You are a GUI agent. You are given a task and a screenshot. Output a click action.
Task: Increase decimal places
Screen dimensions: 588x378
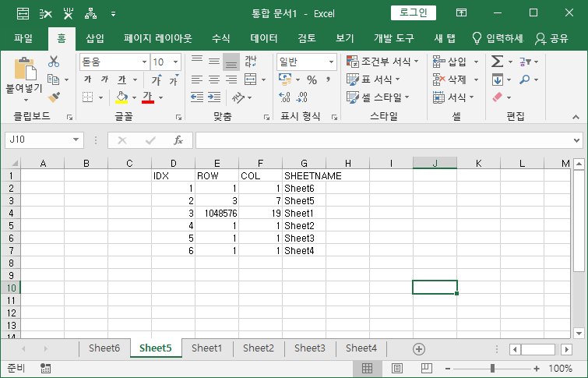click(284, 97)
